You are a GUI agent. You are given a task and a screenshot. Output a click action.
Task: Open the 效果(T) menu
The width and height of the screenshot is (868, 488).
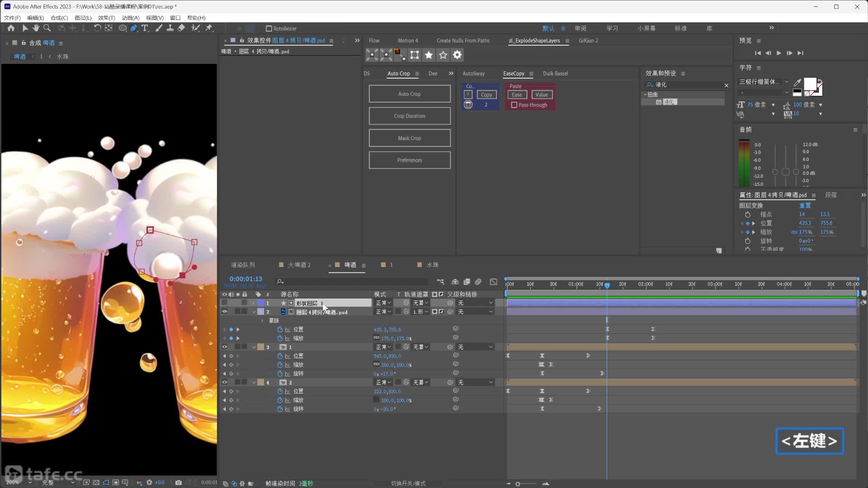106,18
